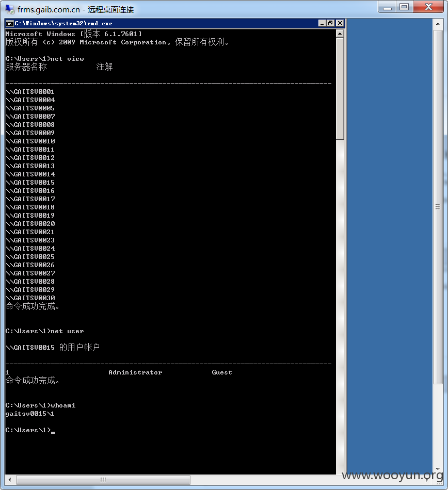Click the \\GAITSV0019 server entry

pos(30,216)
